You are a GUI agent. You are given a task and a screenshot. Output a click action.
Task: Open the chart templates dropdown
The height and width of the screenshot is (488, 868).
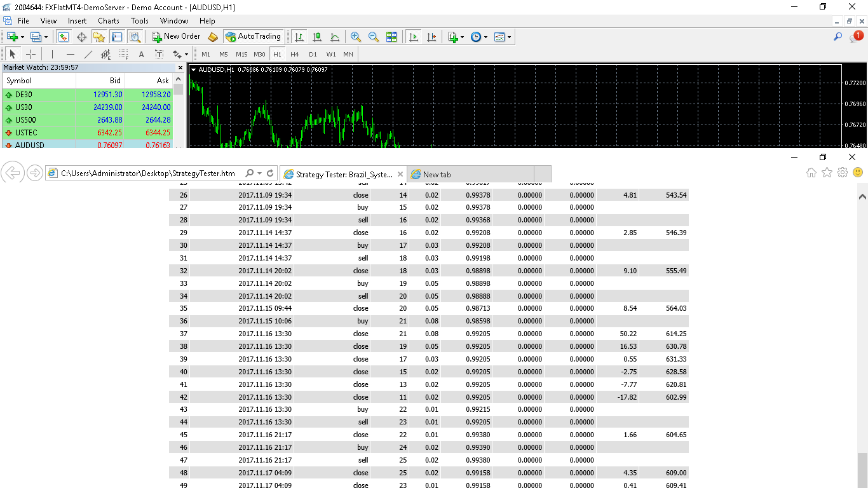[x=503, y=37]
